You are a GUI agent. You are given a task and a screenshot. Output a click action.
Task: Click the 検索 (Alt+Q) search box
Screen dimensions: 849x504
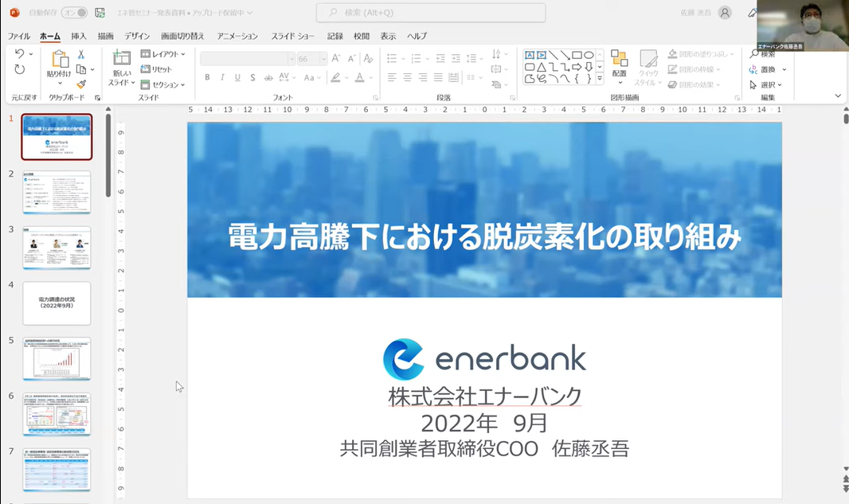click(431, 13)
